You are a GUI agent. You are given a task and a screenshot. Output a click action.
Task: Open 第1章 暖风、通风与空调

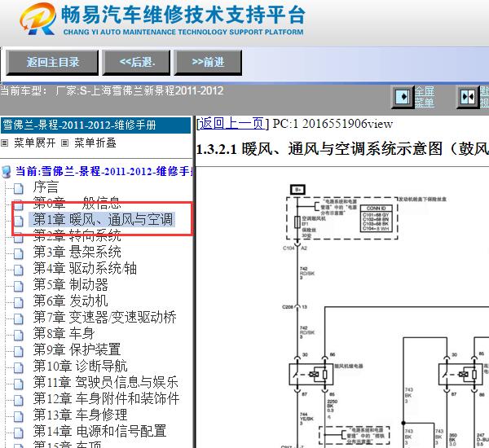click(x=103, y=219)
